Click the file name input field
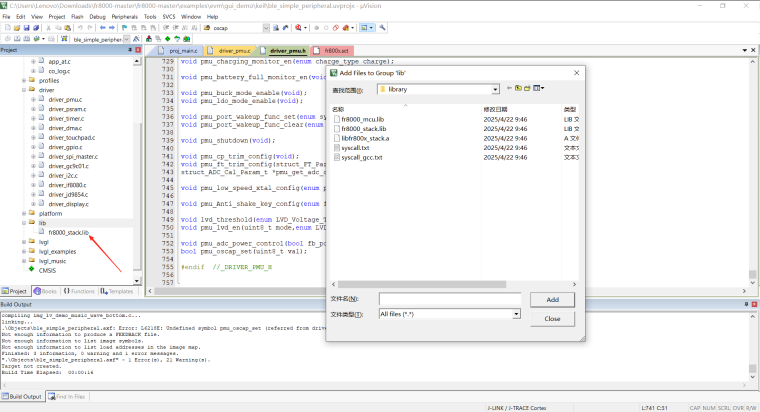The width and height of the screenshot is (760, 412). [448, 299]
